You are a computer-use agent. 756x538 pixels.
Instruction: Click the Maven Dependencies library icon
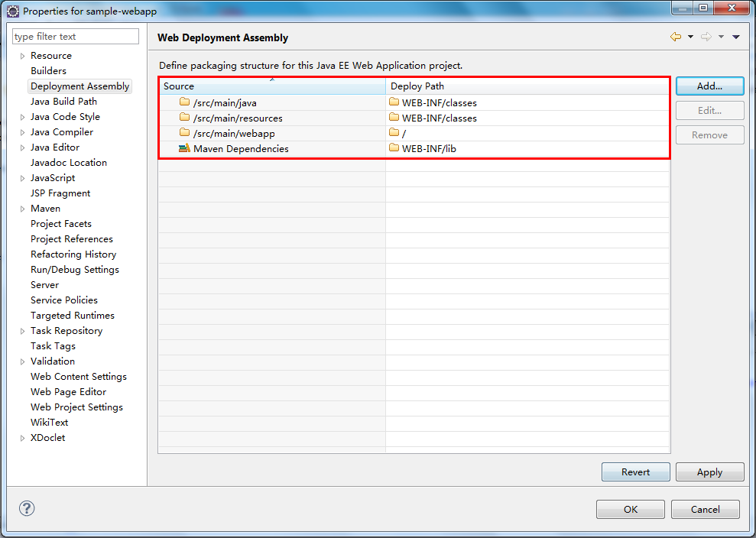pos(184,148)
